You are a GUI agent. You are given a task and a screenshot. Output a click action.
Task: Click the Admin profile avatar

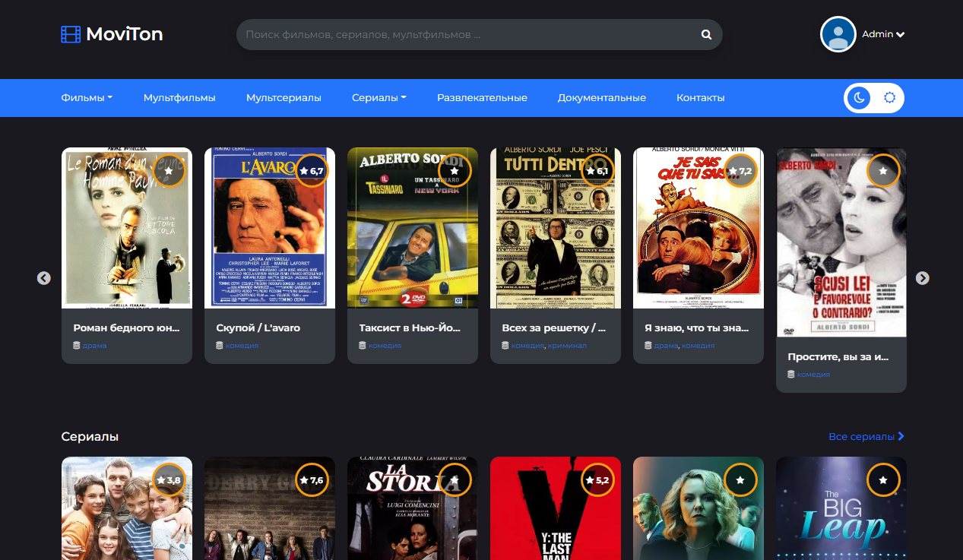coord(838,34)
